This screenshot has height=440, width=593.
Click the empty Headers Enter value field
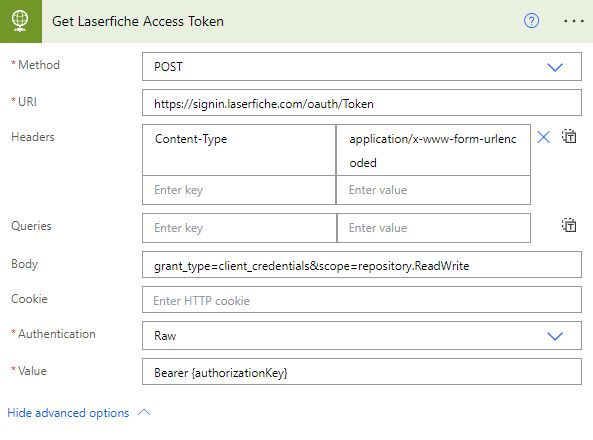point(433,190)
